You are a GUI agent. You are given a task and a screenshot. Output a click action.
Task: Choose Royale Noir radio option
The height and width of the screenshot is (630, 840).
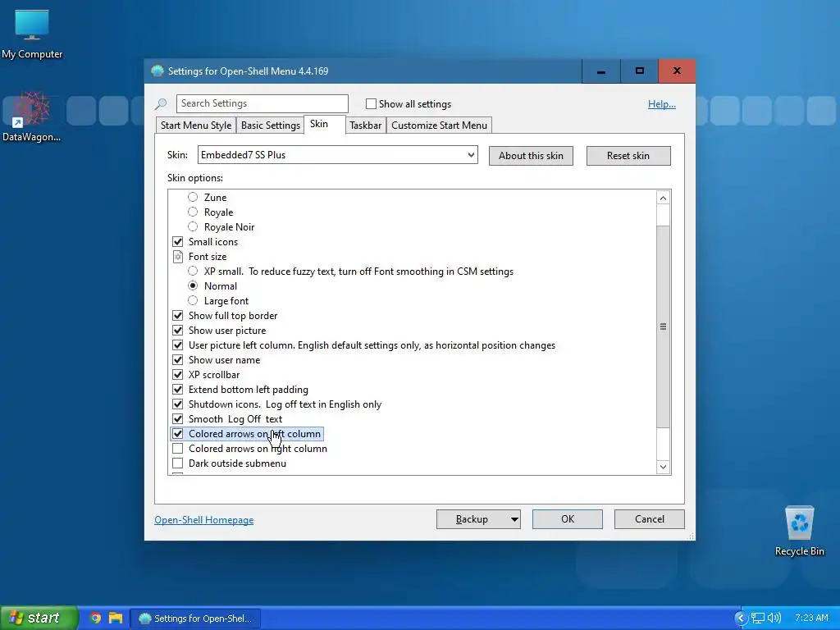pyautogui.click(x=193, y=226)
